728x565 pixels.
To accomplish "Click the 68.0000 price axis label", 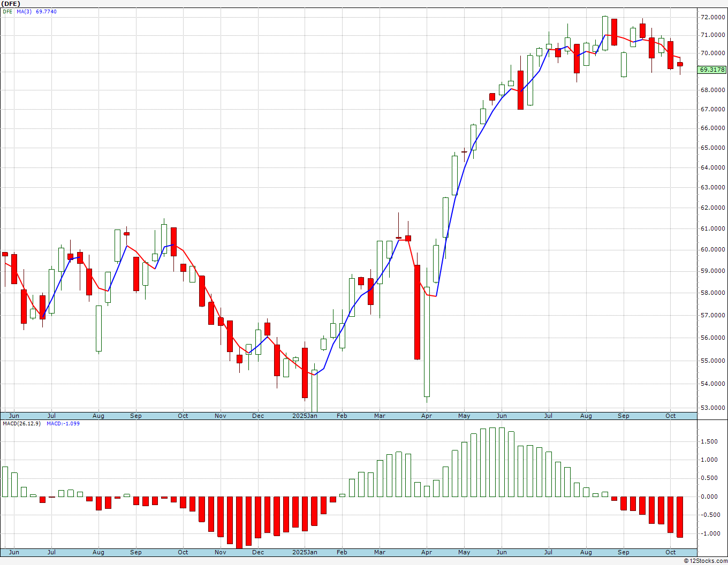I will (713, 90).
